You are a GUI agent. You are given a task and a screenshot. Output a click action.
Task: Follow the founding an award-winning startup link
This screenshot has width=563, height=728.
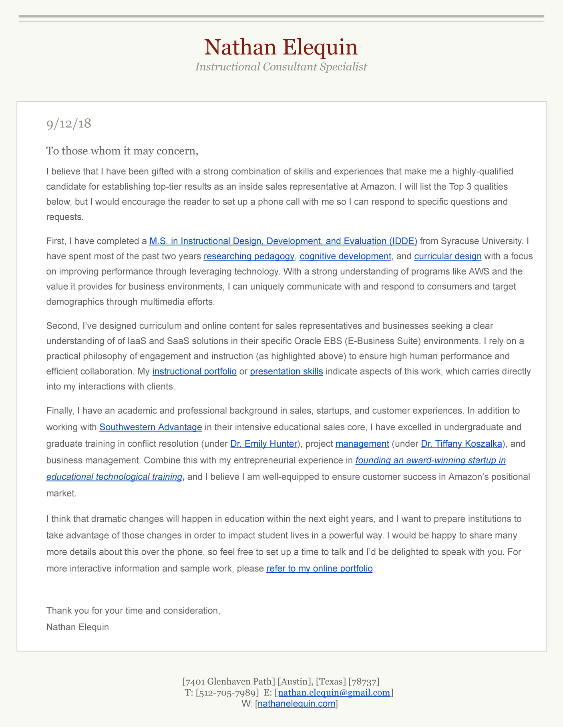coord(430,461)
